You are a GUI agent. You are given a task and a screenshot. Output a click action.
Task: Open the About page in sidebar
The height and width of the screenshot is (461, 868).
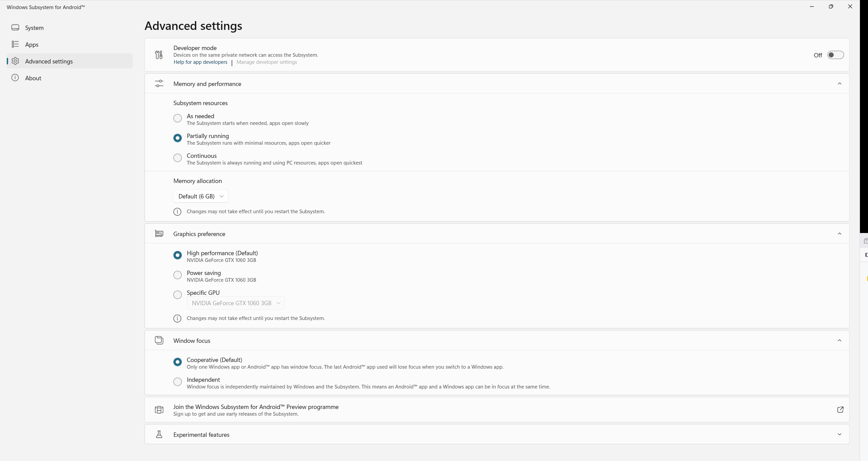33,78
